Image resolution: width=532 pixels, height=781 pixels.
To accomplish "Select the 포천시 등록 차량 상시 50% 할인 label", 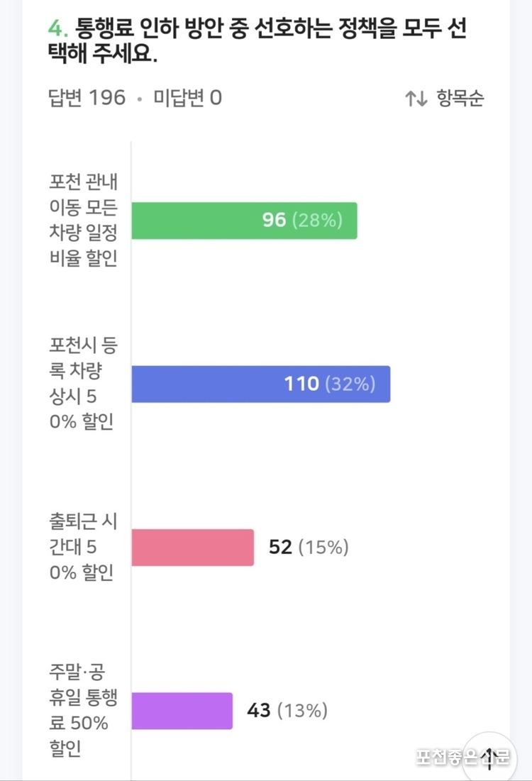I will pos(83,383).
